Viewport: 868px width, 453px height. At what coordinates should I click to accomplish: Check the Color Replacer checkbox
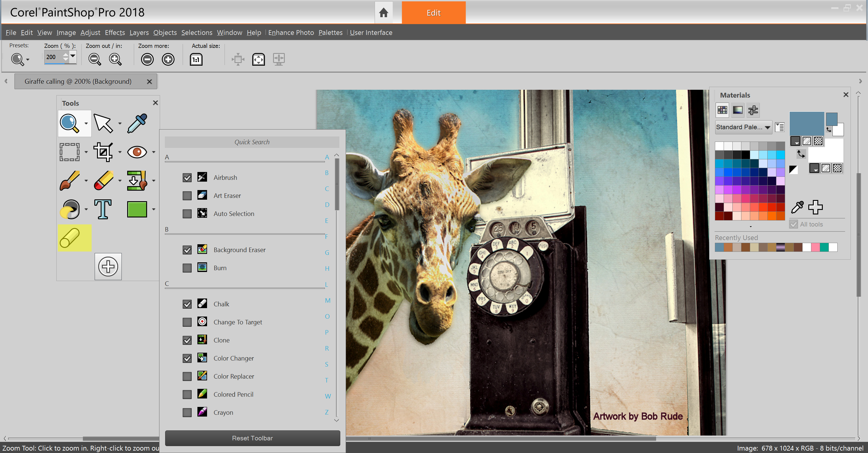(x=187, y=376)
